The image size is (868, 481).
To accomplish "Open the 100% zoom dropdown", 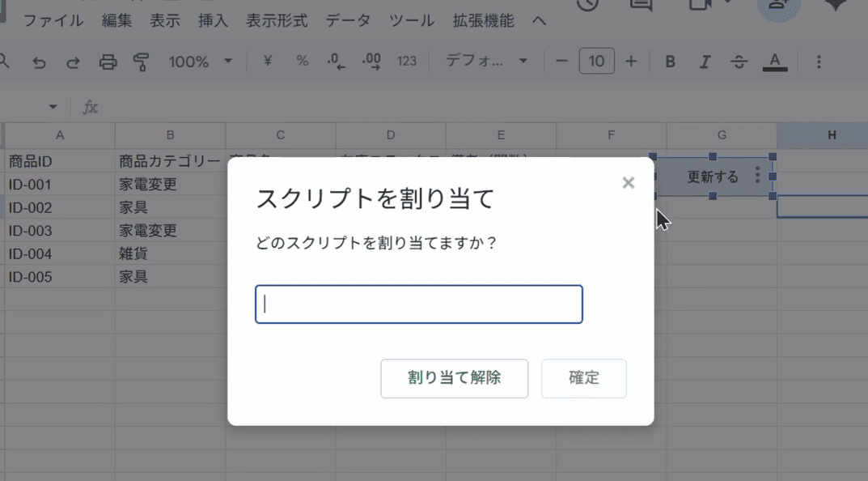I will click(x=200, y=62).
